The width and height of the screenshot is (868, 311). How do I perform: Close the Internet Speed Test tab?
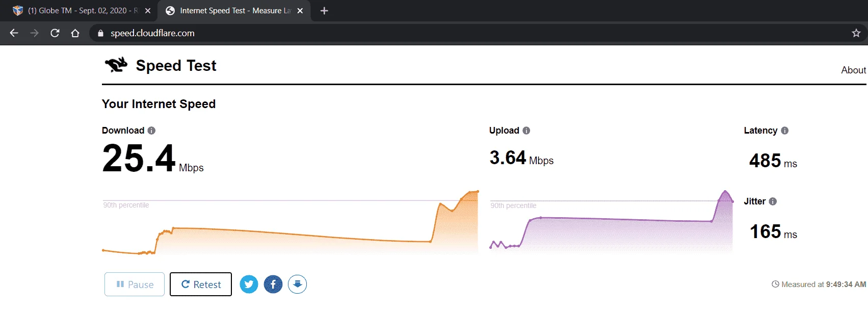point(300,11)
